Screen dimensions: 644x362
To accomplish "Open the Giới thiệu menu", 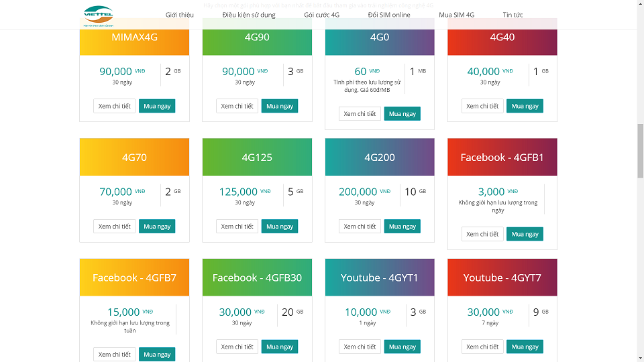I will (x=180, y=15).
